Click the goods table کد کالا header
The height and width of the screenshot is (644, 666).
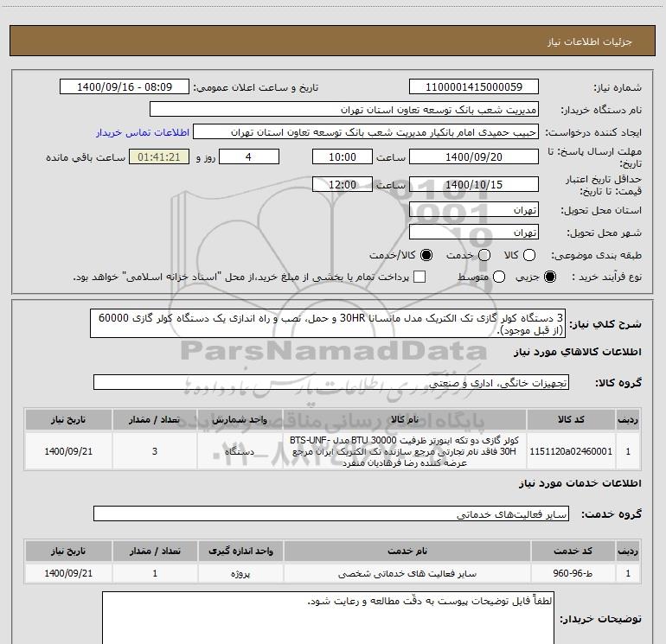tap(571, 419)
